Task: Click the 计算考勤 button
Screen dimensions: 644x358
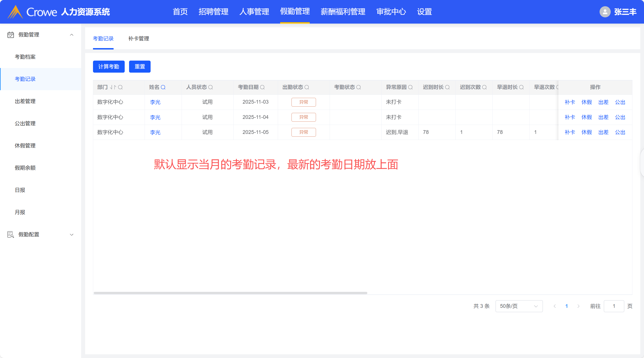Action: (108, 67)
